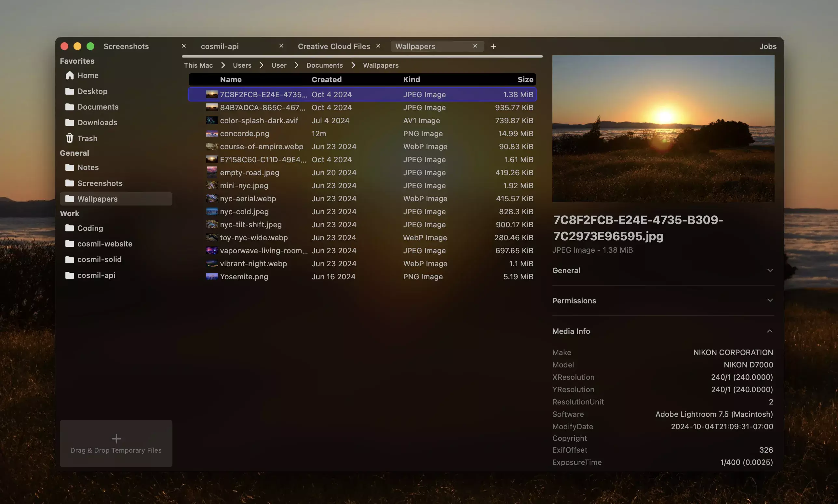Image resolution: width=838 pixels, height=504 pixels.
Task: Switch to the Creative Cloud Files tab
Action: (x=333, y=46)
